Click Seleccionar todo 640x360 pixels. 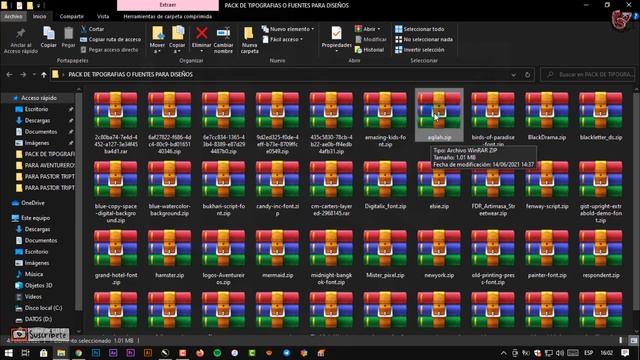coord(419,29)
